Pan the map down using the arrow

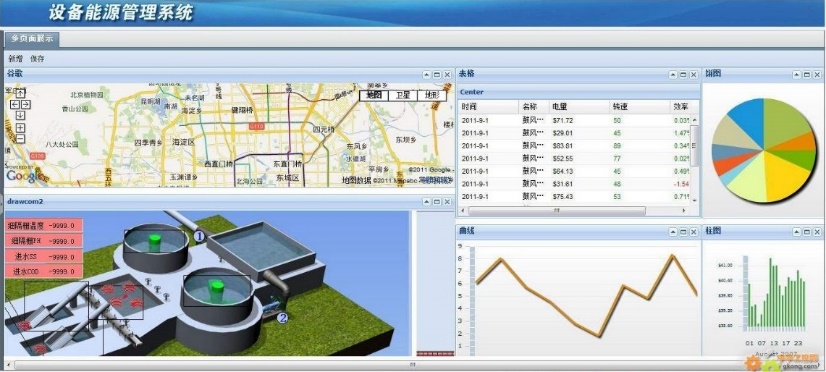(x=21, y=115)
